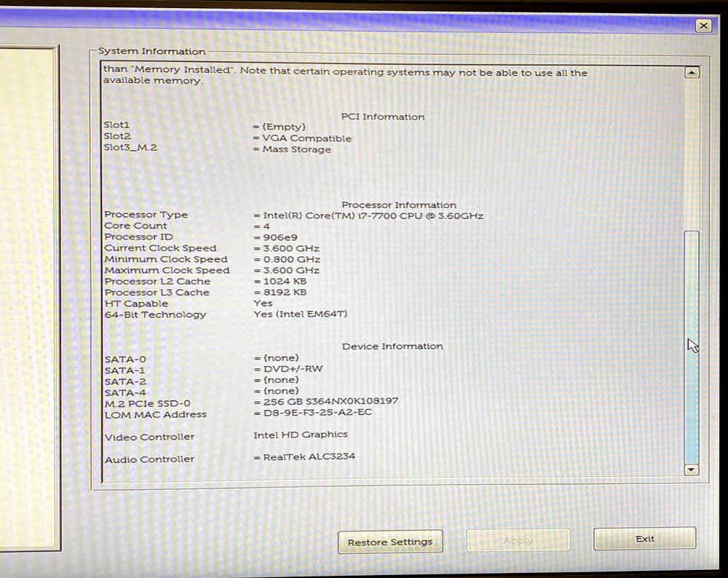The width and height of the screenshot is (728, 578).
Task: Click the Processor Information heading
Action: [x=399, y=205]
